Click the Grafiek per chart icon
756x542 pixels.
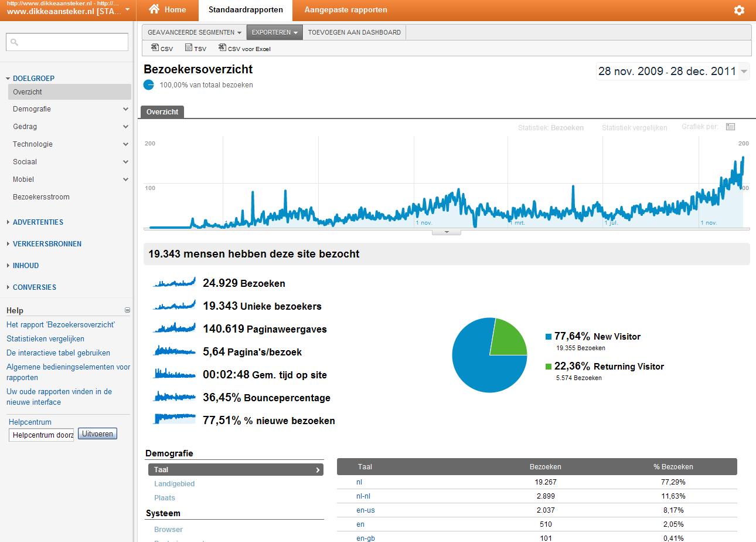tap(730, 127)
